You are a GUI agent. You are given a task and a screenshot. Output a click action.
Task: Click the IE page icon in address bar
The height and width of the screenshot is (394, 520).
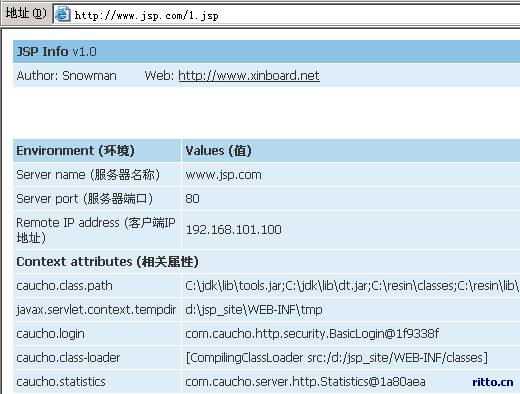click(62, 15)
